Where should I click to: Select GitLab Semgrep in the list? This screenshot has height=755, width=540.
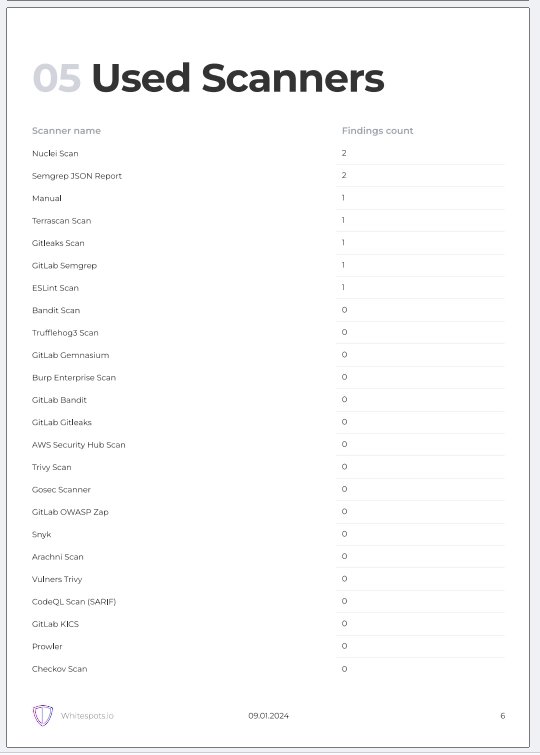[64, 265]
